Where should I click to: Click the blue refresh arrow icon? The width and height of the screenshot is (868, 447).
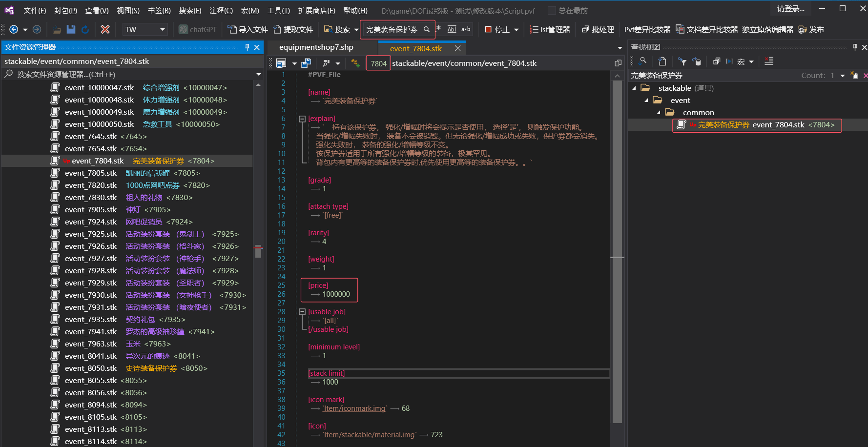pyautogui.click(x=85, y=29)
